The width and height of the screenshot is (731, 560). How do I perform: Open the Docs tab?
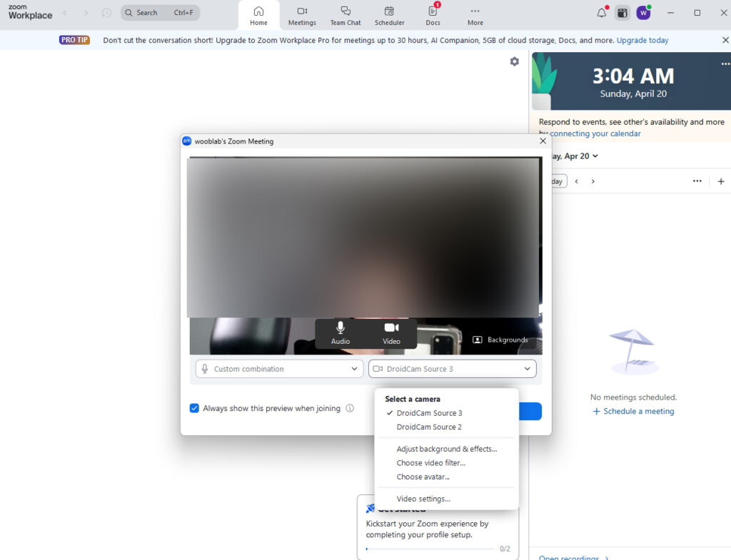[x=433, y=16]
